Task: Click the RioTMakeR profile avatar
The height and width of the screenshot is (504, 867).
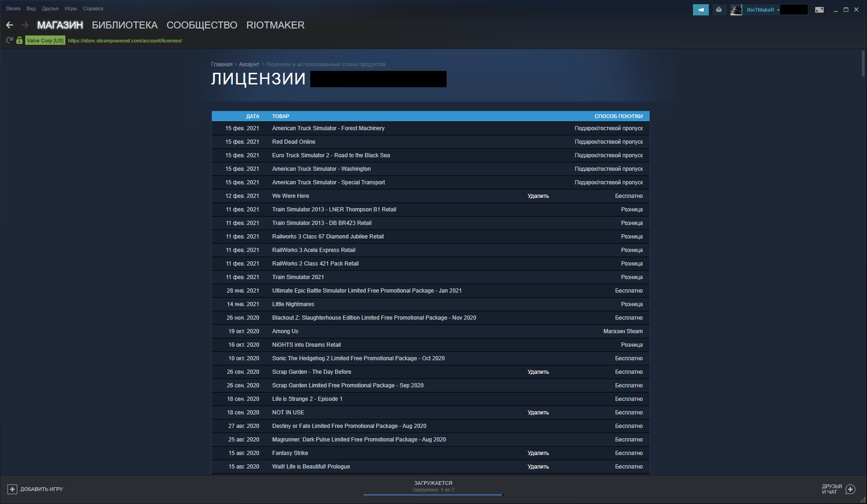Action: pos(736,10)
